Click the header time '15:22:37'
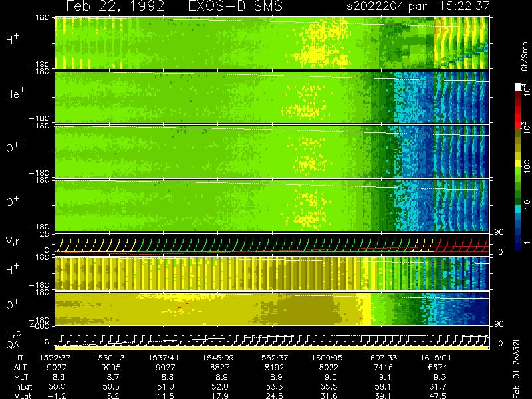 [x=464, y=6]
